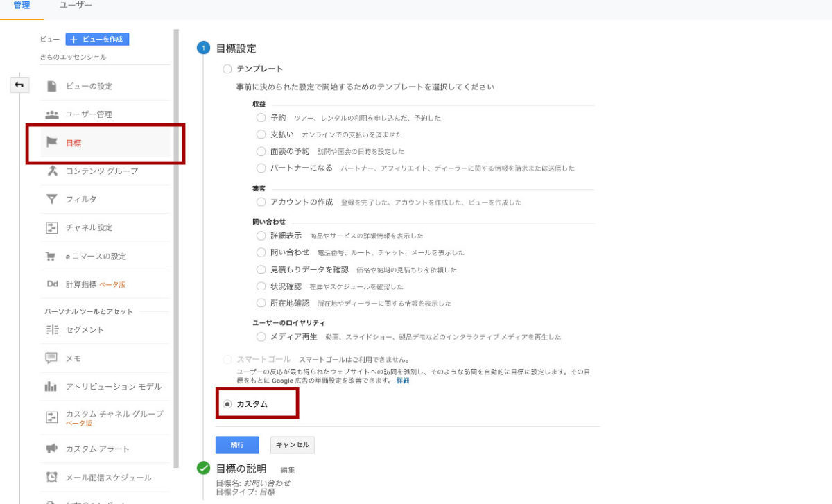Screen dimensions: 832x504
Task: Click the back arrow icon in sidebar
Action: click(19, 85)
